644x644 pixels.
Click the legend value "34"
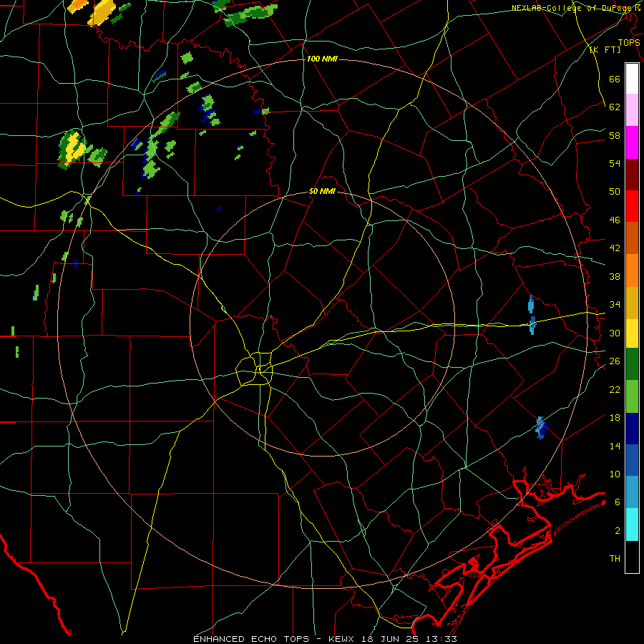tap(615, 305)
